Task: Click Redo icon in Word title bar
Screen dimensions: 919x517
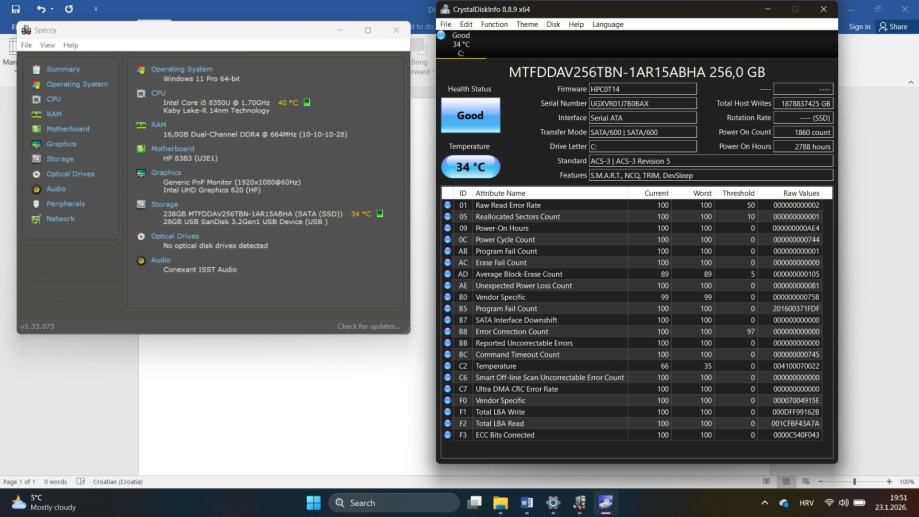Action: pos(69,9)
